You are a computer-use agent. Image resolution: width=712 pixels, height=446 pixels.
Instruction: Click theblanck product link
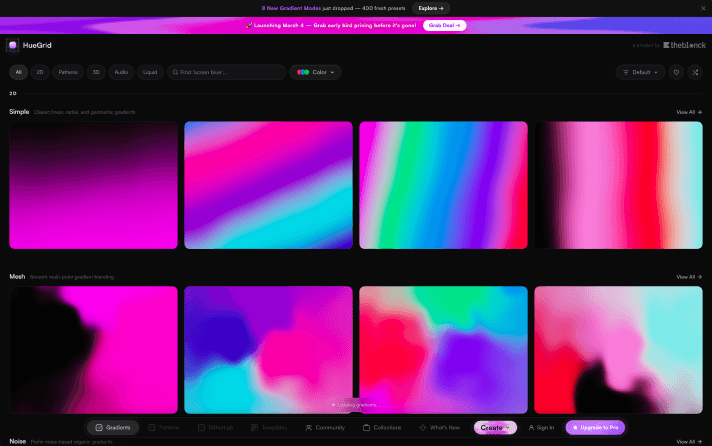tap(684, 45)
